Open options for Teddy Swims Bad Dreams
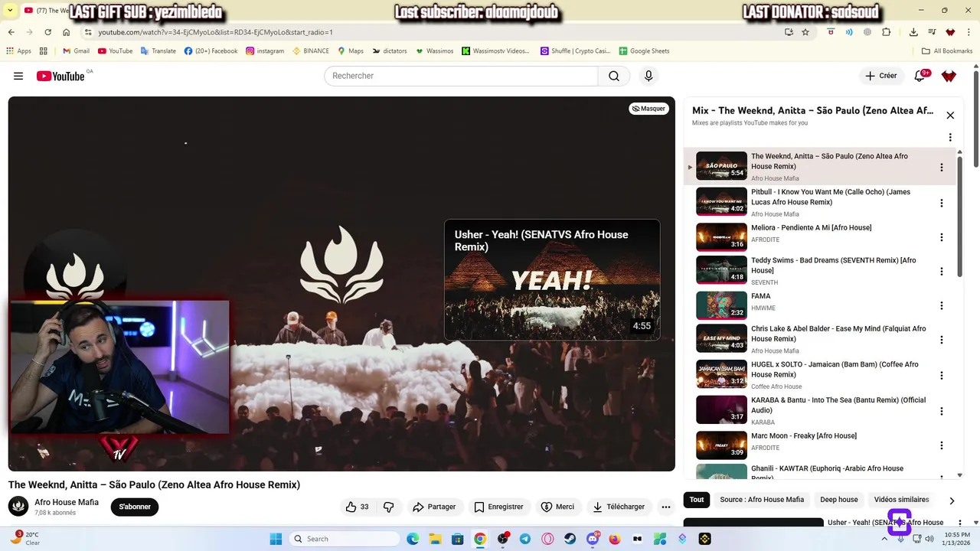Image resolution: width=980 pixels, height=551 pixels. (942, 272)
